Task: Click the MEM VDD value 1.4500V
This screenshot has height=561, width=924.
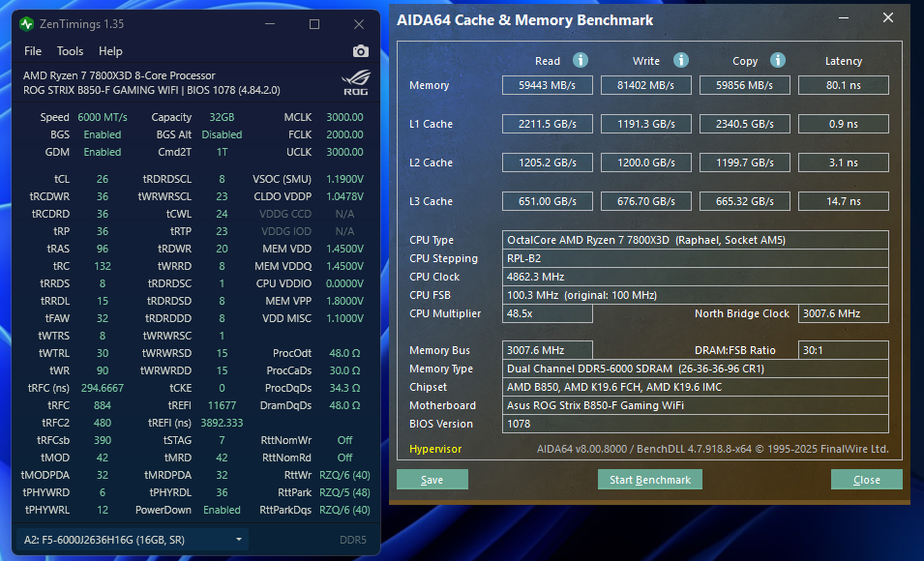Action: coord(344,249)
